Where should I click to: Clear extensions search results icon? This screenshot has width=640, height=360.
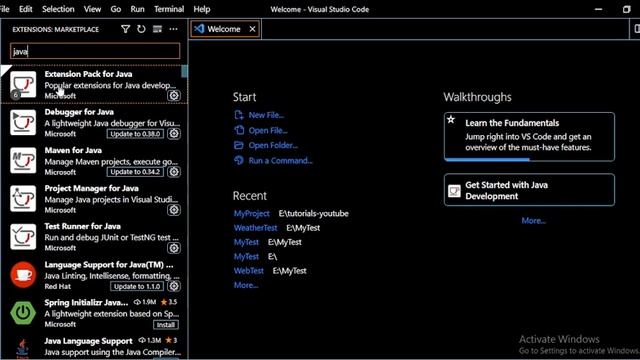[x=157, y=29]
